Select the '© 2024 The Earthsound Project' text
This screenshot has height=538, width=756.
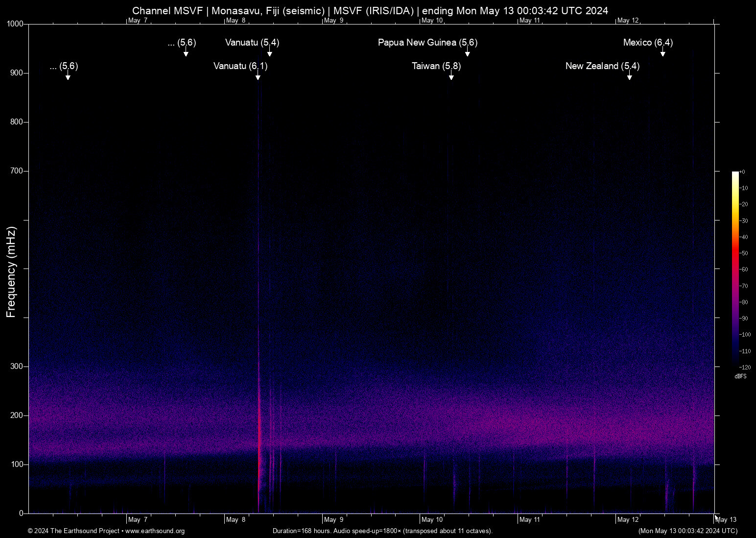[73, 531]
